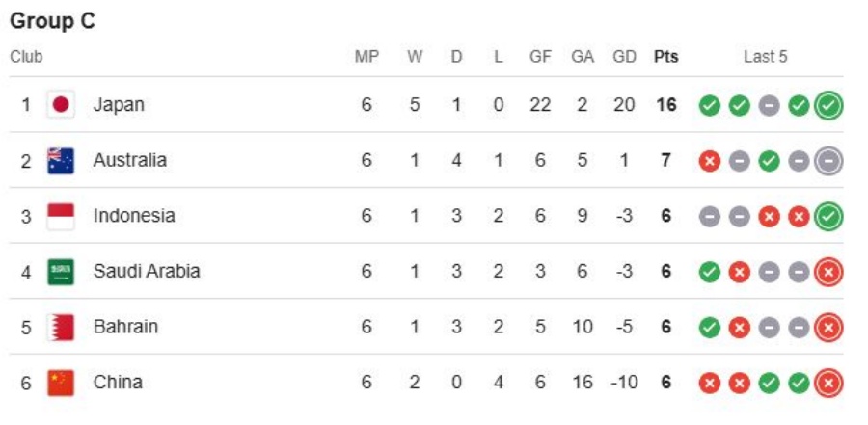
Task: Click Indonesia's latest win result icon
Action: tap(827, 216)
